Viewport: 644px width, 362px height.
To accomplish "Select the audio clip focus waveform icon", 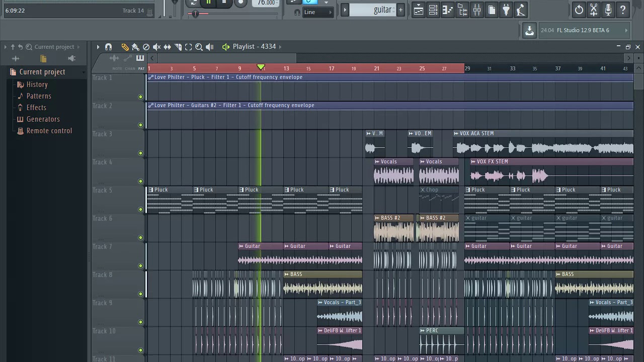I will click(x=114, y=59).
